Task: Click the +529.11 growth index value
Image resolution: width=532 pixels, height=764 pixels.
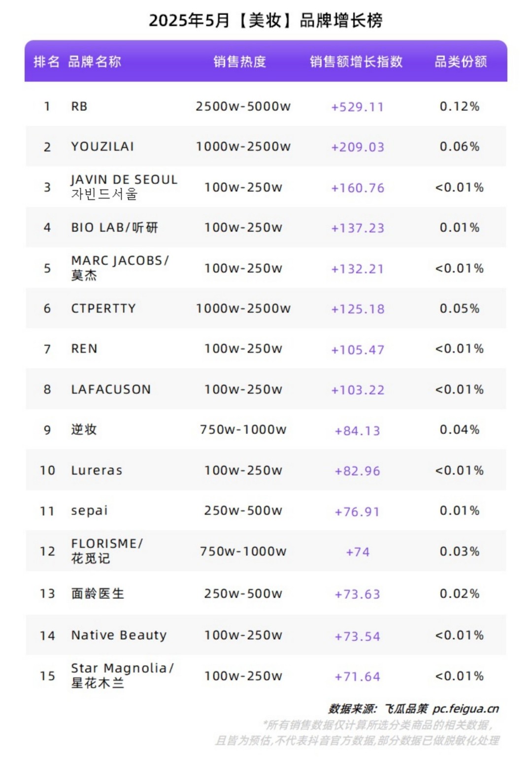Action: (x=357, y=107)
